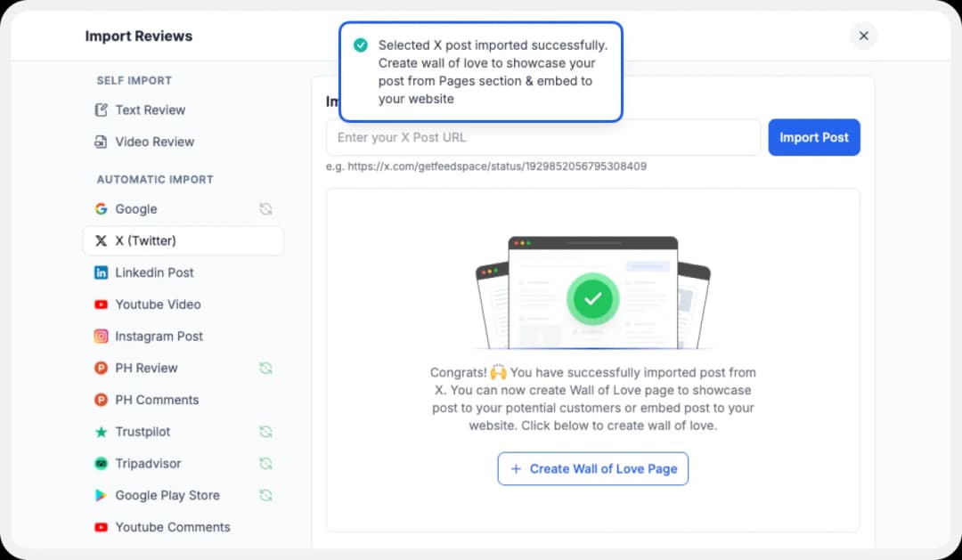Viewport: 962px width, 560px height.
Task: Click the X Post URL input field
Action: click(543, 137)
